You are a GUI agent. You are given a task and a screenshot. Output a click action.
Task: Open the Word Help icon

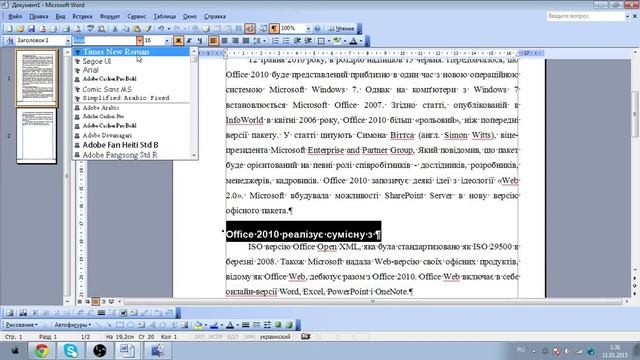coord(317,29)
